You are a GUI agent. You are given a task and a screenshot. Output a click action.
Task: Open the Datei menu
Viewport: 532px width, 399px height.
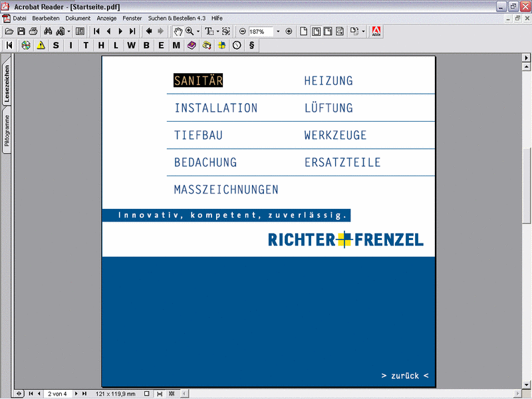pyautogui.click(x=19, y=19)
